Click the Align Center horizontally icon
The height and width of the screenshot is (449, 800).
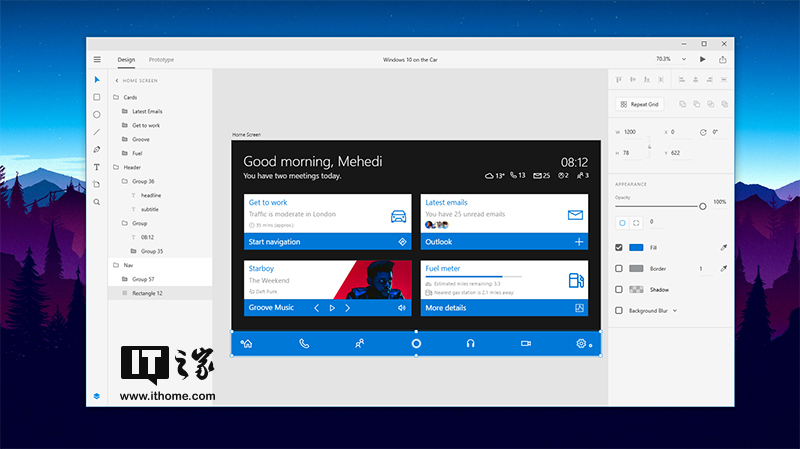pos(695,80)
